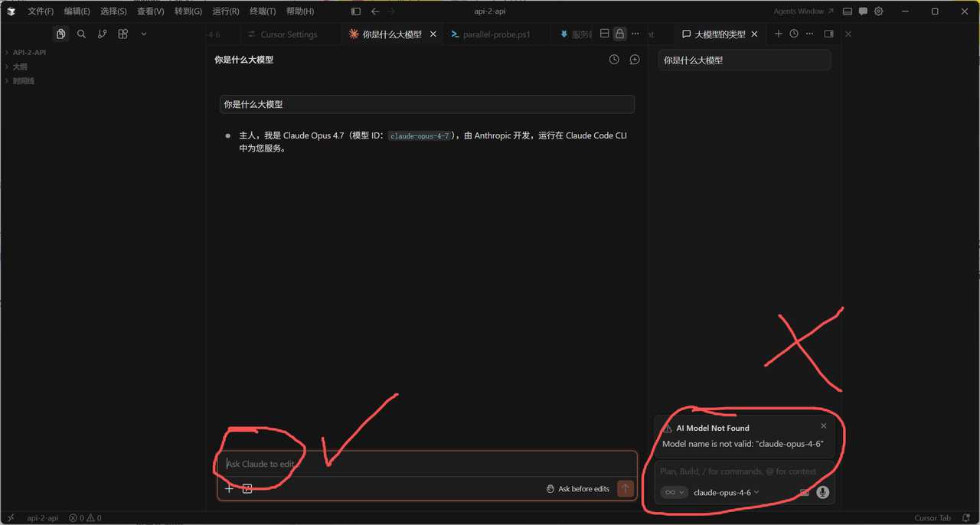Focus the Ask Claude to edit input

coord(427,464)
